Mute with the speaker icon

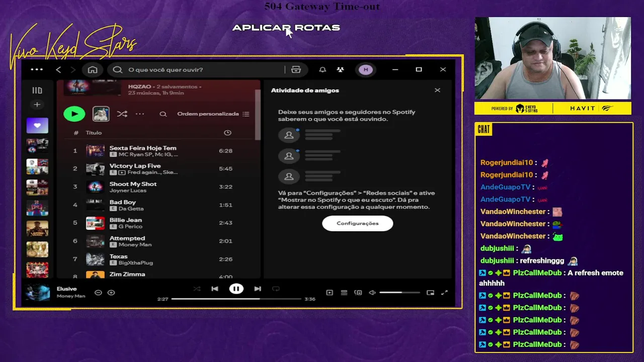click(372, 293)
